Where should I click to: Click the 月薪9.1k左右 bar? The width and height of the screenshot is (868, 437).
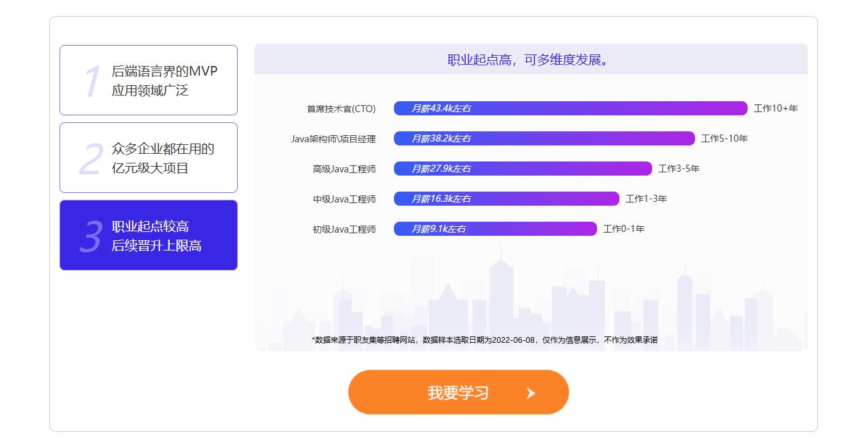(495, 229)
